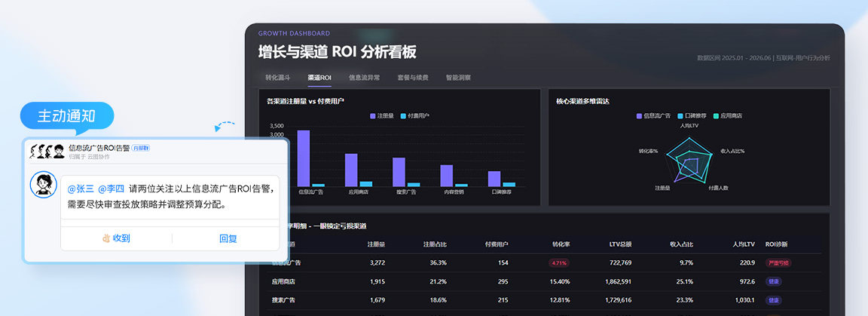Click the 人均LTV column header
This screenshot has height=316, width=868.
744,244
